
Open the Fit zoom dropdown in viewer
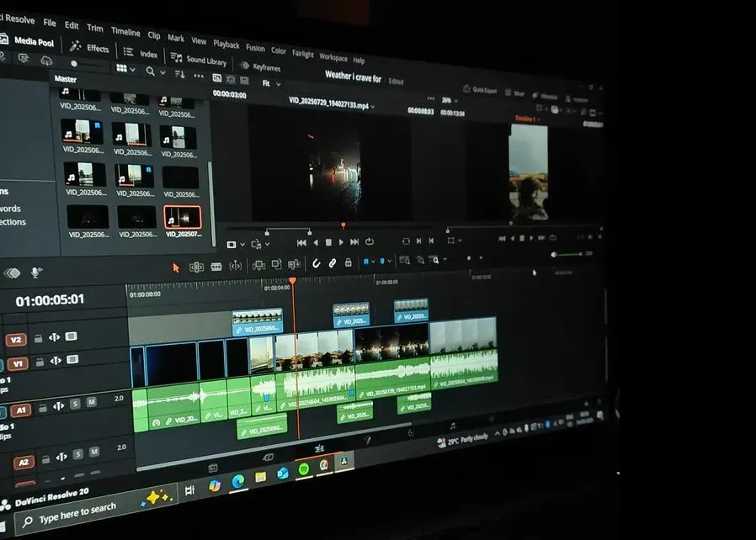pos(271,83)
